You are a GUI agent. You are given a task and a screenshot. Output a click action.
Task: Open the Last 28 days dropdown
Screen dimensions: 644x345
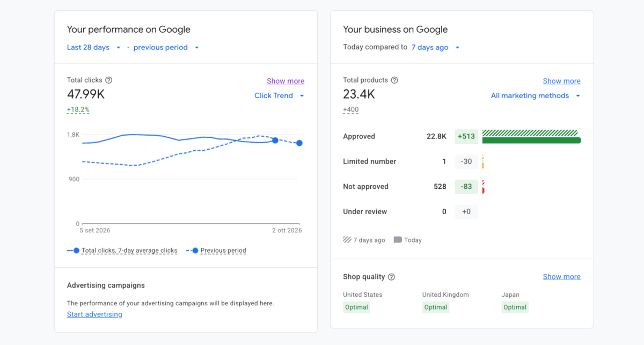click(94, 47)
